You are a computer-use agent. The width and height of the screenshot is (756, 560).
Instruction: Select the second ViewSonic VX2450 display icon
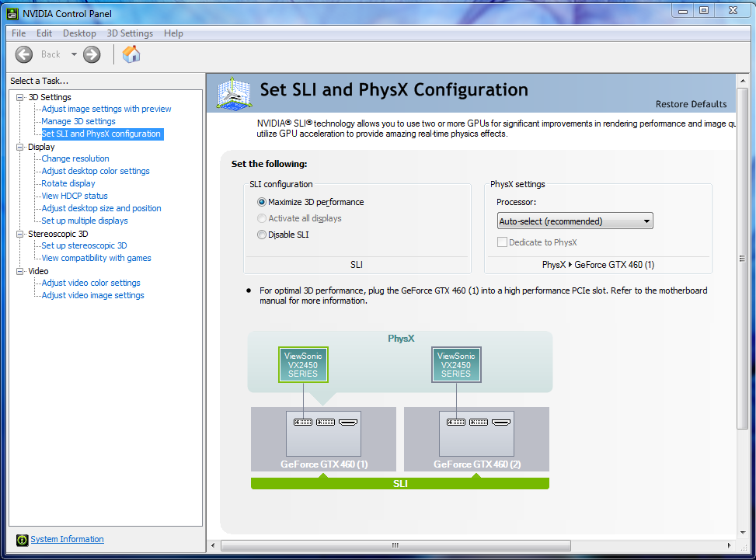tap(456, 365)
